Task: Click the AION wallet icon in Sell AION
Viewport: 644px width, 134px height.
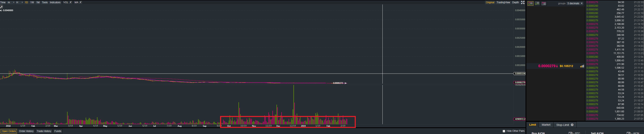Action: [x=628, y=133]
